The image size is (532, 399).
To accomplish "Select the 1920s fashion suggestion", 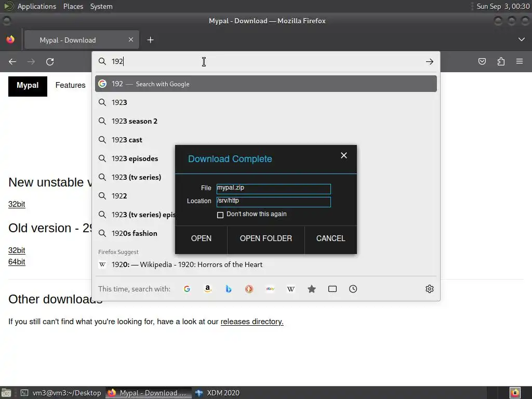I will 135,233.
